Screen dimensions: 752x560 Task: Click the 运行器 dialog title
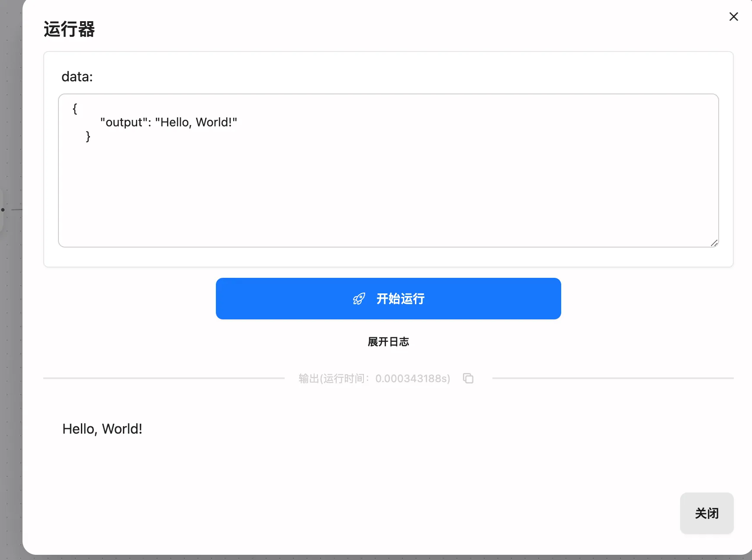pos(69,29)
